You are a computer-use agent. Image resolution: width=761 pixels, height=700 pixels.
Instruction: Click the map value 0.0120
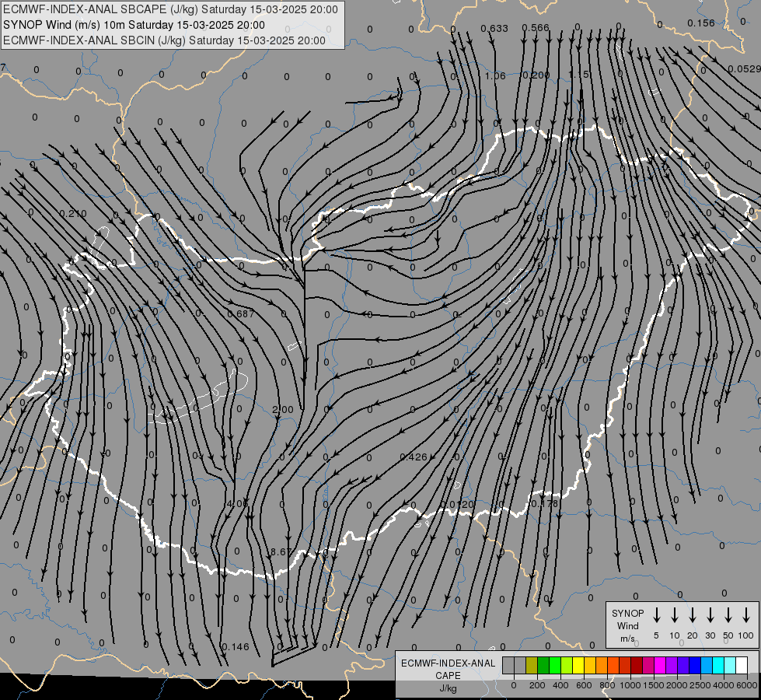457,504
